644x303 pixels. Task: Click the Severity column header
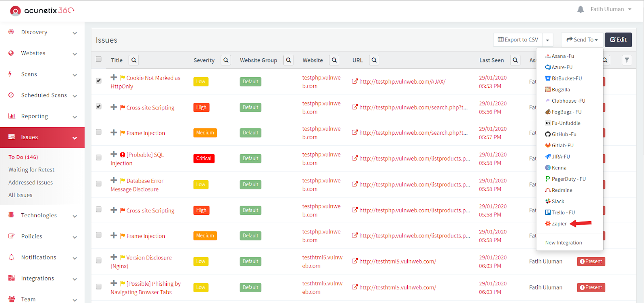(x=204, y=60)
